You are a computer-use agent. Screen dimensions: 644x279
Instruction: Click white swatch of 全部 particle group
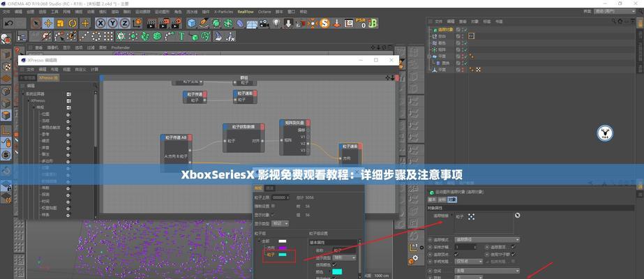283,241
